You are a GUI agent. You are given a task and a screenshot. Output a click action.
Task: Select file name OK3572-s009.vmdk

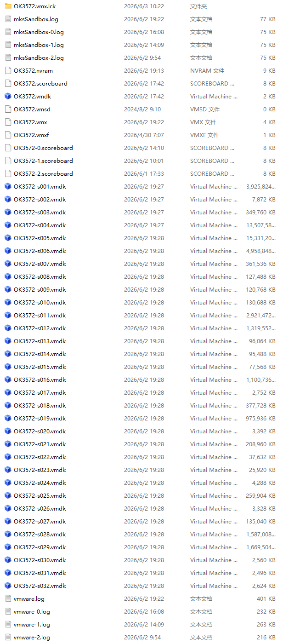point(40,290)
